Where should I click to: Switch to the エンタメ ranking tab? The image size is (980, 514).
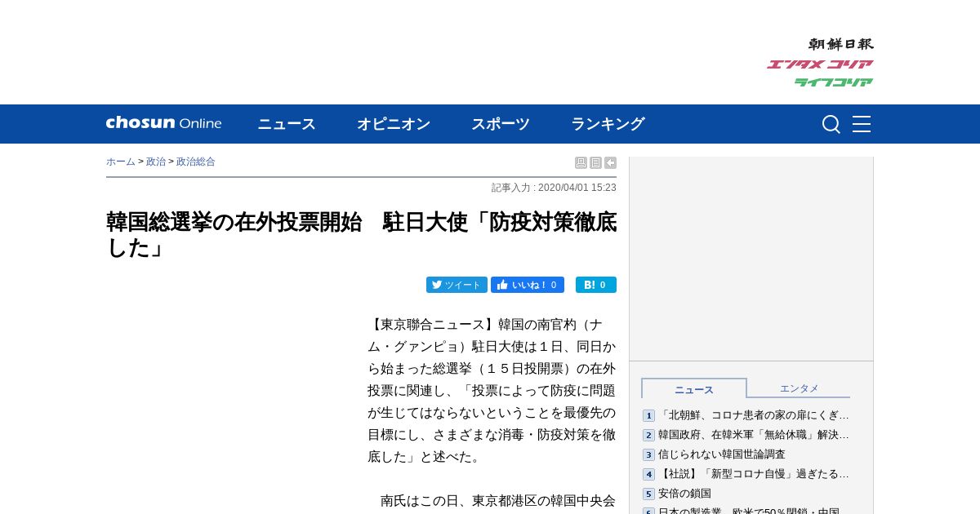coord(799,388)
